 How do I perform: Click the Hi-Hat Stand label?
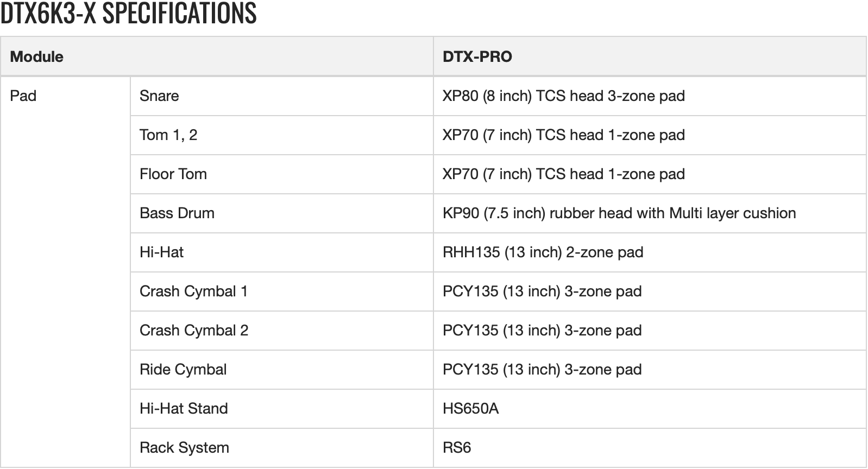pyautogui.click(x=184, y=409)
